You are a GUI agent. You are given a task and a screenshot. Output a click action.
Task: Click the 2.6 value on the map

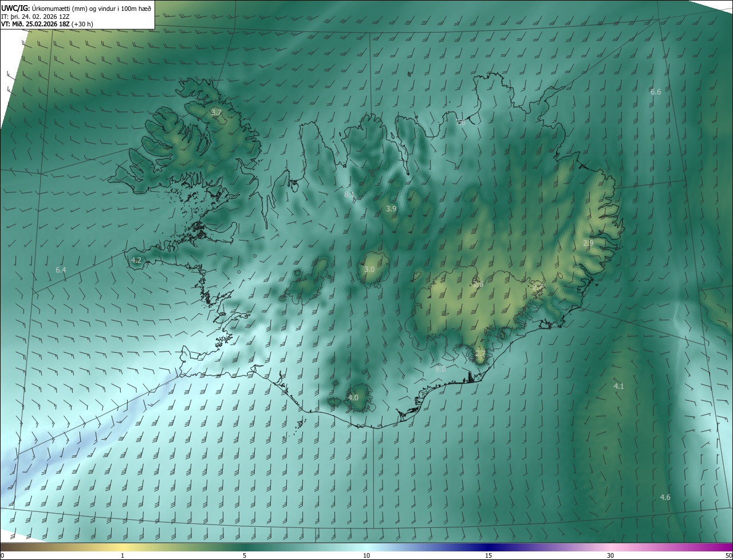tap(478, 284)
